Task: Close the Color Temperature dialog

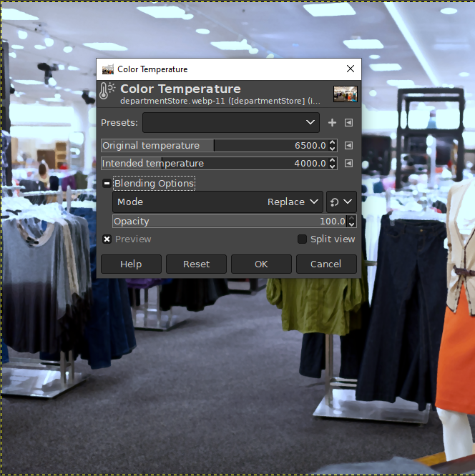Action: tap(351, 69)
